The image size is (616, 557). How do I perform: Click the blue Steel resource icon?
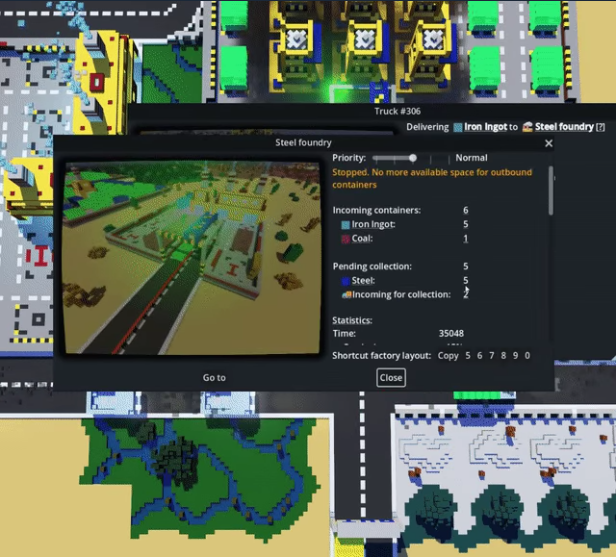(x=345, y=282)
